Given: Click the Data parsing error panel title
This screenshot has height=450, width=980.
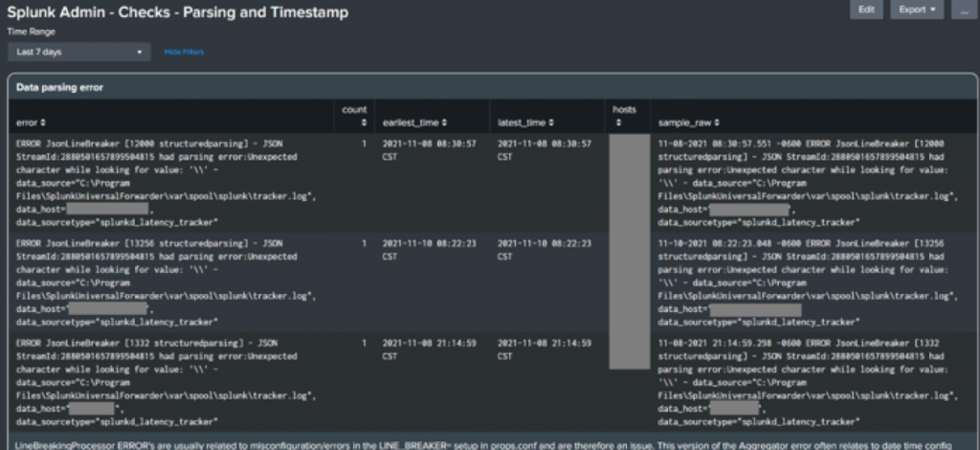Looking at the screenshot, I should pos(60,87).
